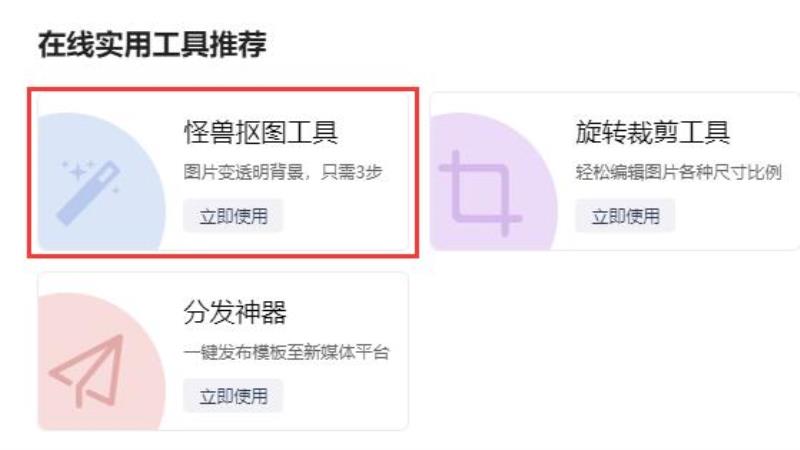
Task: Click the description 图片变透明背景，只需3步
Action: tap(283, 172)
